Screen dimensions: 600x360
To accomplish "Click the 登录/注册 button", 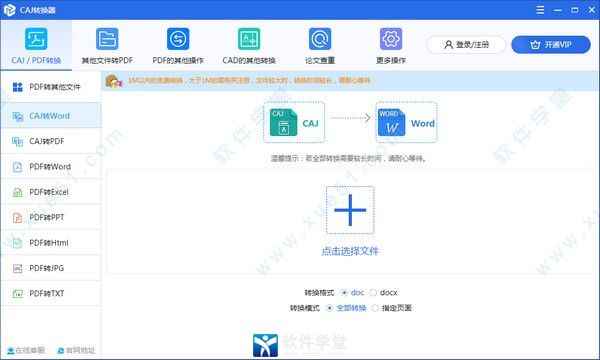I will tap(466, 45).
